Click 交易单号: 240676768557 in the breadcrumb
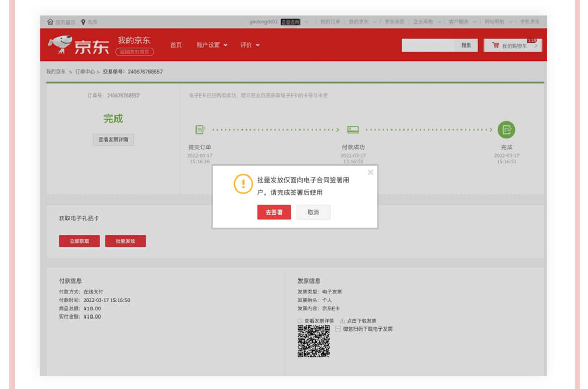588x389 pixels. 133,72
